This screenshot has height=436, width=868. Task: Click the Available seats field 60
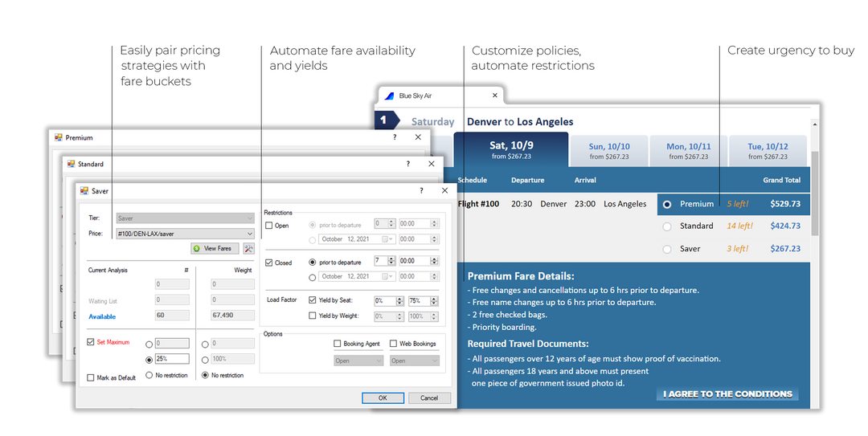pyautogui.click(x=172, y=316)
